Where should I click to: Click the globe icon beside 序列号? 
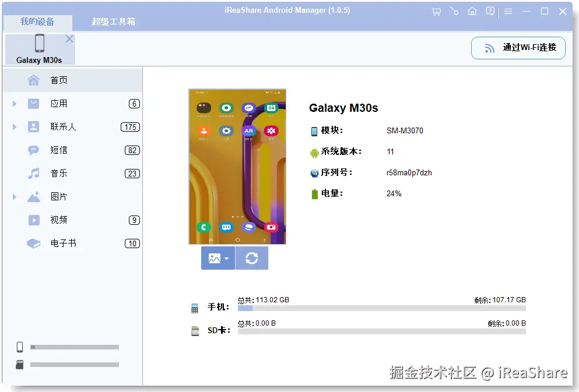(314, 174)
